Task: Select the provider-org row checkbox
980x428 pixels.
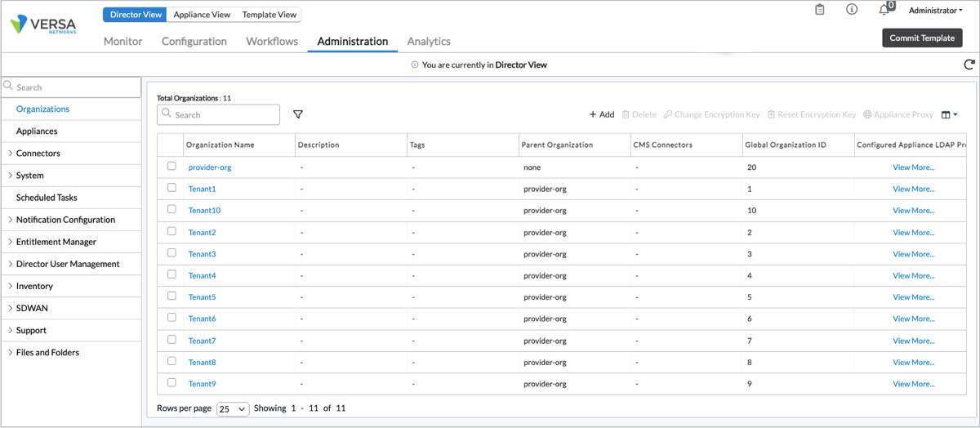Action: tap(171, 166)
